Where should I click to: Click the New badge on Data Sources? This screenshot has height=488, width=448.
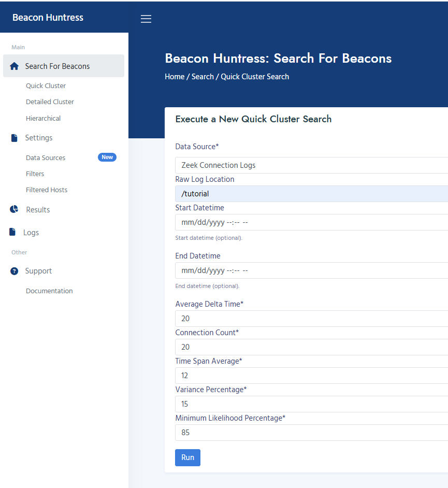tap(107, 157)
